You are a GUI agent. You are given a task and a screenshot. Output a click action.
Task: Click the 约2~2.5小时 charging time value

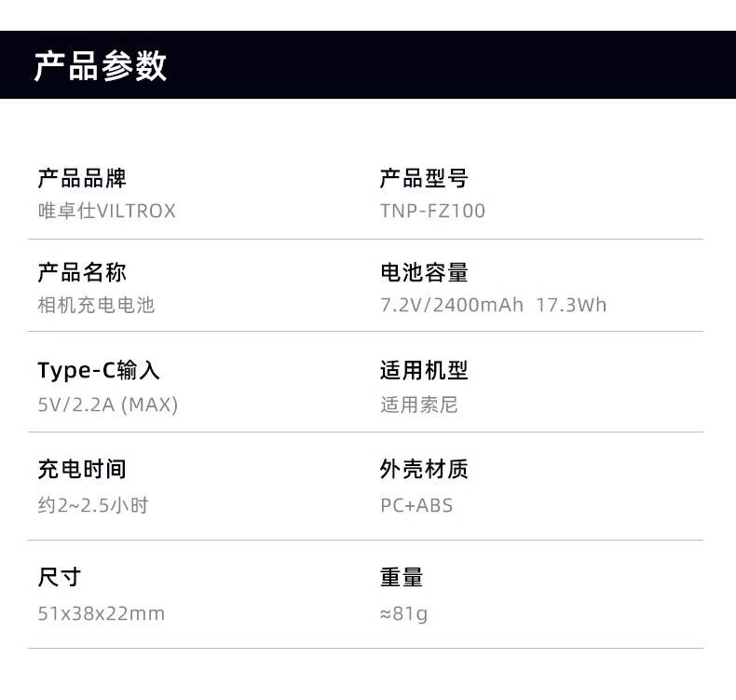tap(93, 505)
